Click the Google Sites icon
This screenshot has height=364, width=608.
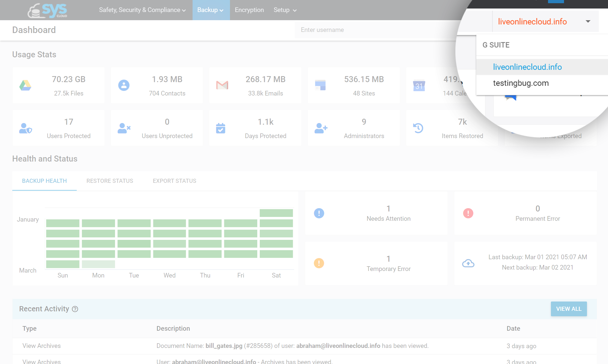pos(320,85)
